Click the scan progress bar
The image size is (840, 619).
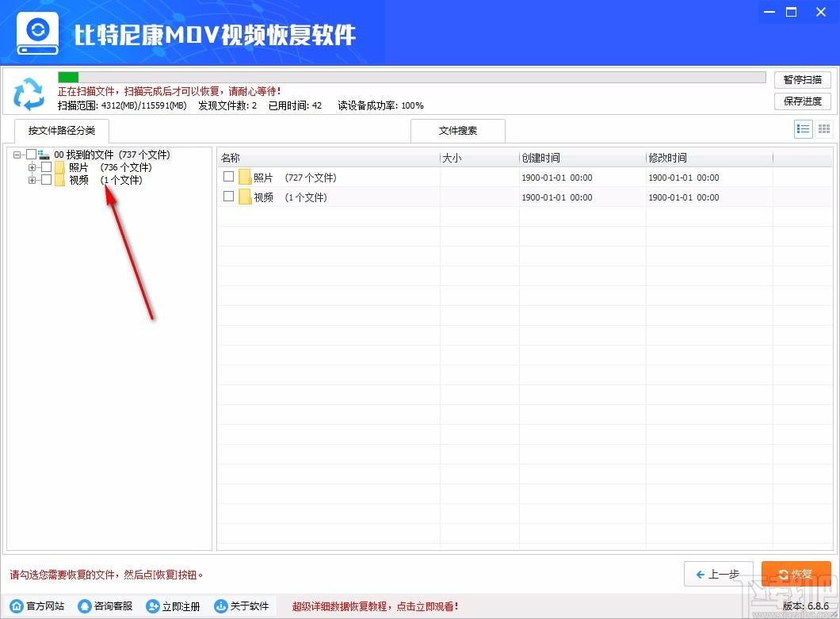(x=411, y=77)
